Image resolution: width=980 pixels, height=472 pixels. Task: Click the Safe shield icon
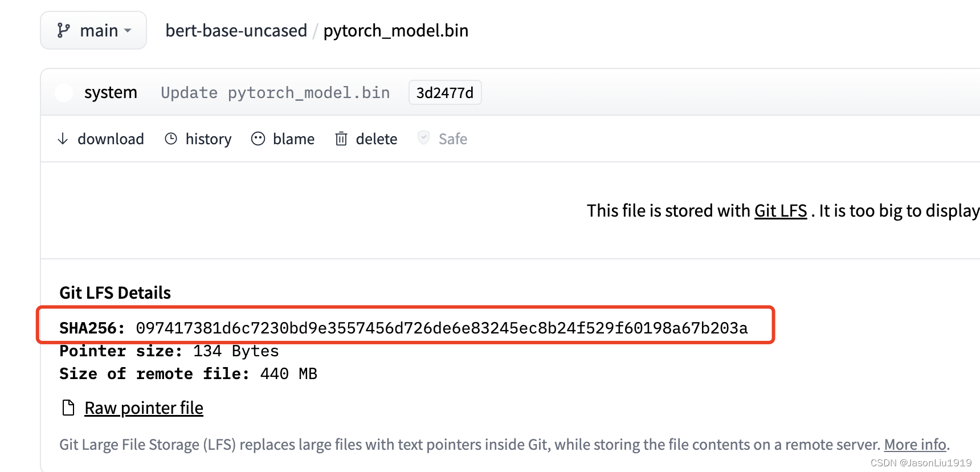click(423, 138)
